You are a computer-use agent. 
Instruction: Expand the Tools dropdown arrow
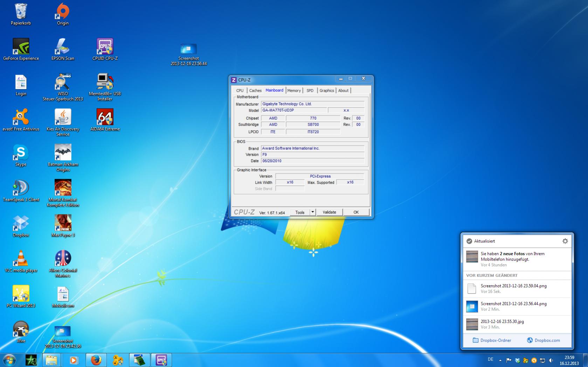click(x=313, y=212)
